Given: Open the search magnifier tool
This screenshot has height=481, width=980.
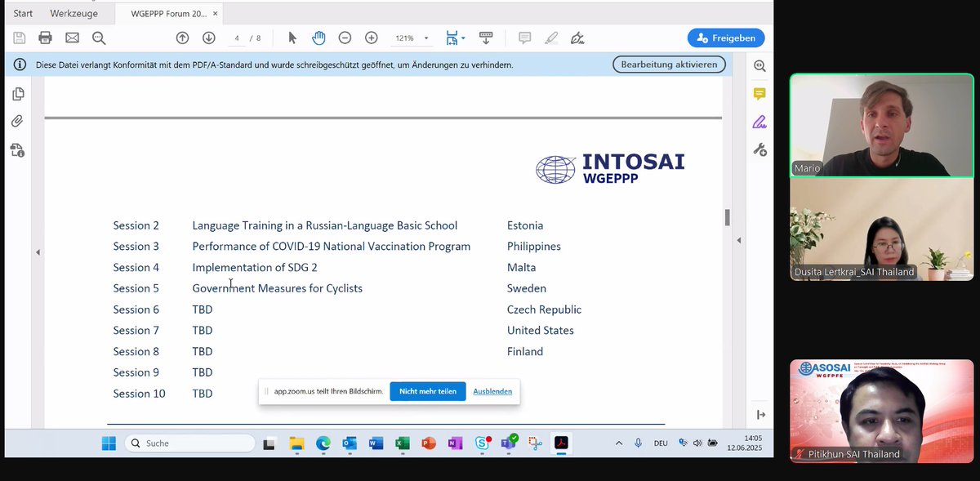Looking at the screenshot, I should 99,38.
